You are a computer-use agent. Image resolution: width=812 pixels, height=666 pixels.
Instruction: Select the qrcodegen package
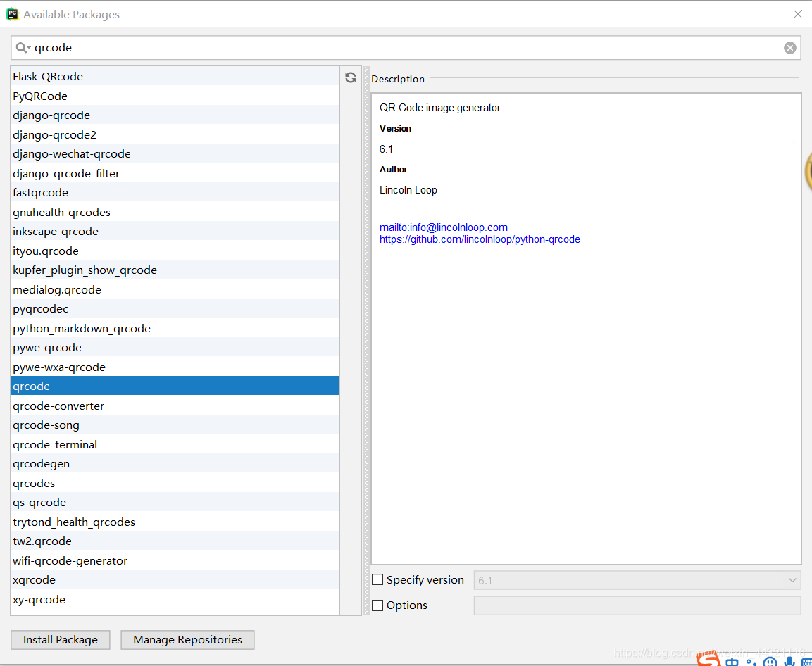[175, 463]
